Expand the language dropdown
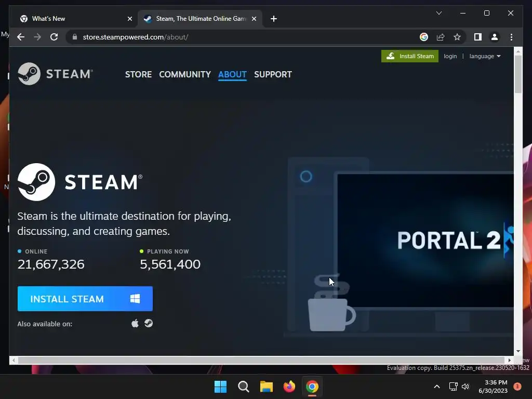 point(485,56)
